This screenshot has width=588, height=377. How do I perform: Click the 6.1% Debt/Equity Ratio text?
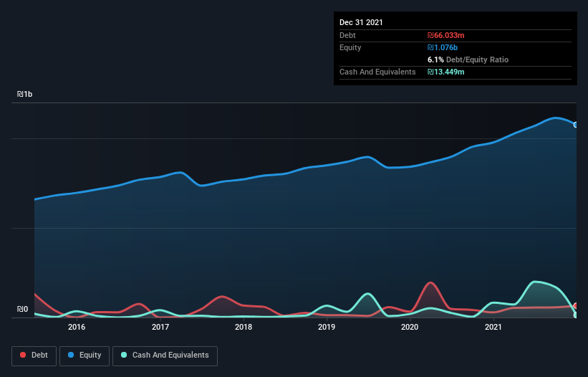[468, 59]
